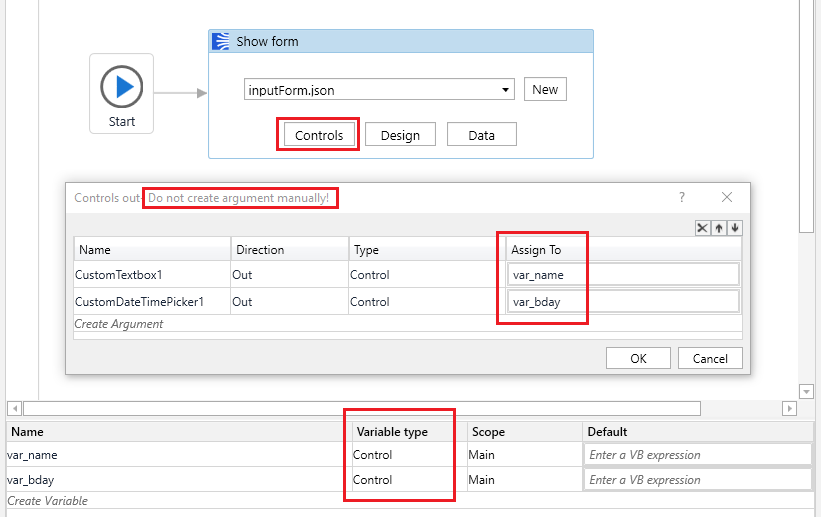Select the CustomTextbox1 name cell
This screenshot has width=824, height=517.
coord(152,275)
